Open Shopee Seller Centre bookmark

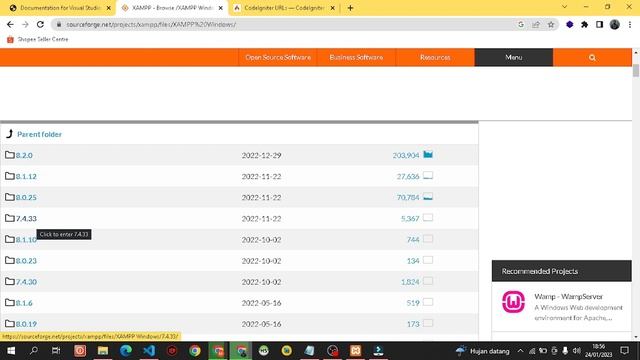coord(38,39)
